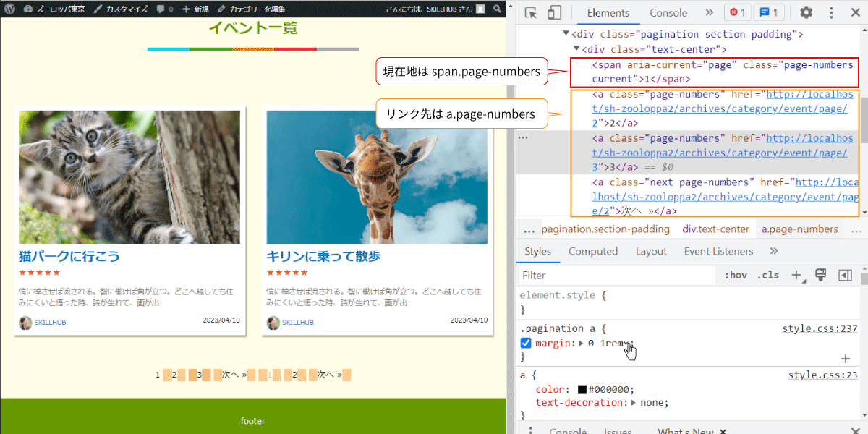The image size is (868, 434).
Task: Activate the inspect element picker tool
Action: pyautogui.click(x=531, y=13)
